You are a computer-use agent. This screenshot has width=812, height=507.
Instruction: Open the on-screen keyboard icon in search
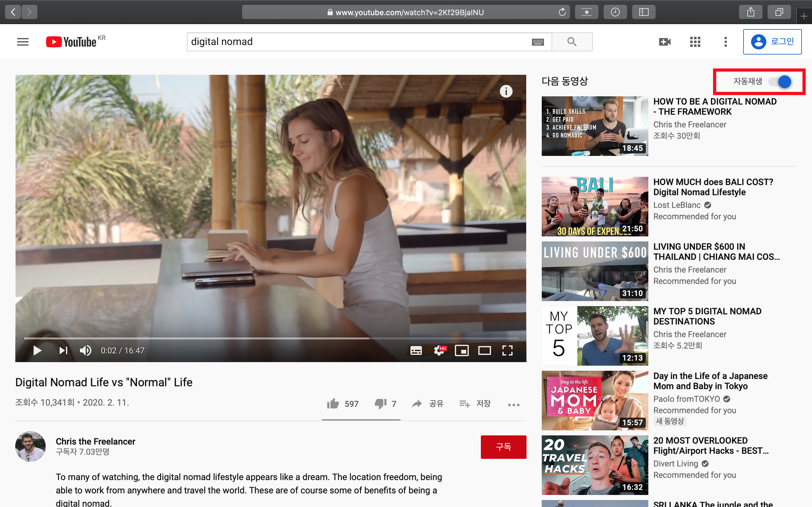click(538, 42)
